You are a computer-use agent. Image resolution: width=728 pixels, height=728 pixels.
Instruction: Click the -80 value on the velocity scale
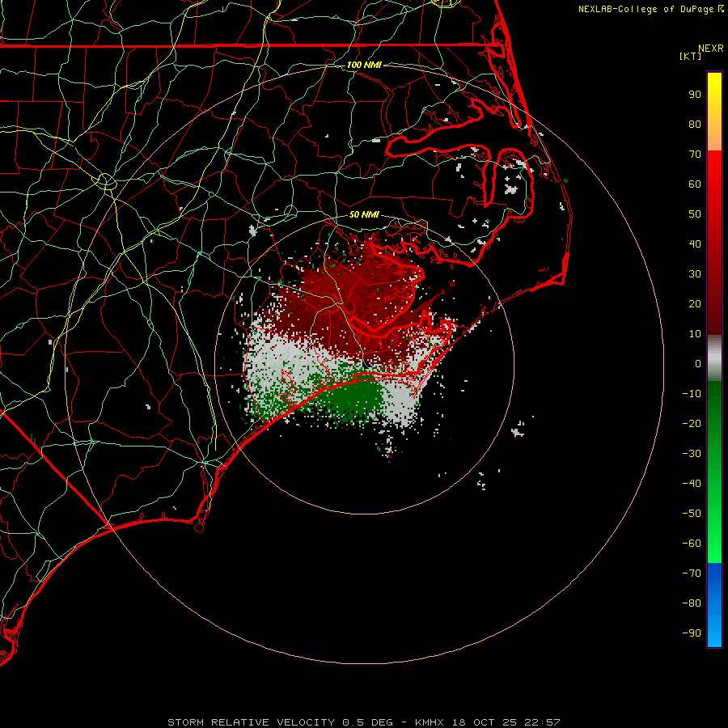(x=692, y=603)
